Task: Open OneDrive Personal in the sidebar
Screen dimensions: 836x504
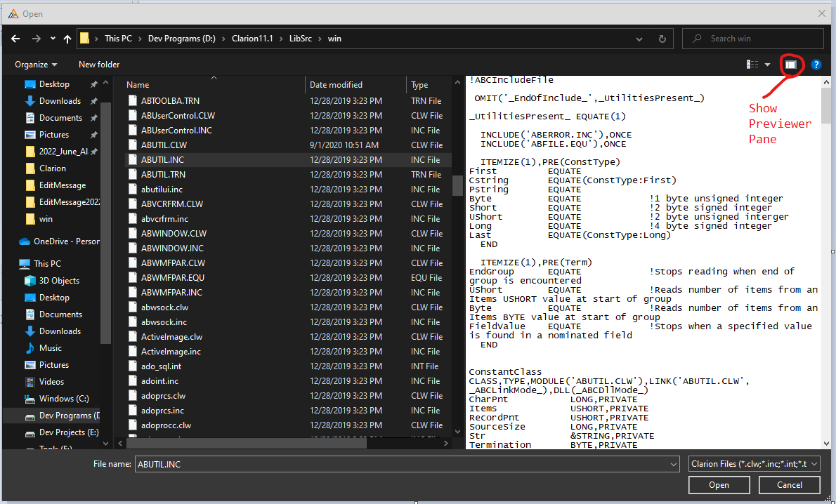Action: (66, 241)
